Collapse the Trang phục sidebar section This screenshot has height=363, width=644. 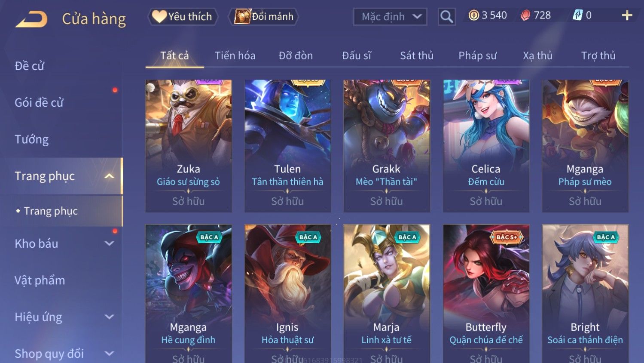tap(109, 176)
